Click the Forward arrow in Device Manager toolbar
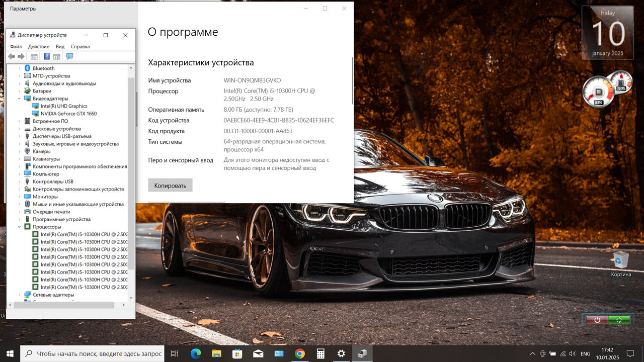 tap(21, 57)
